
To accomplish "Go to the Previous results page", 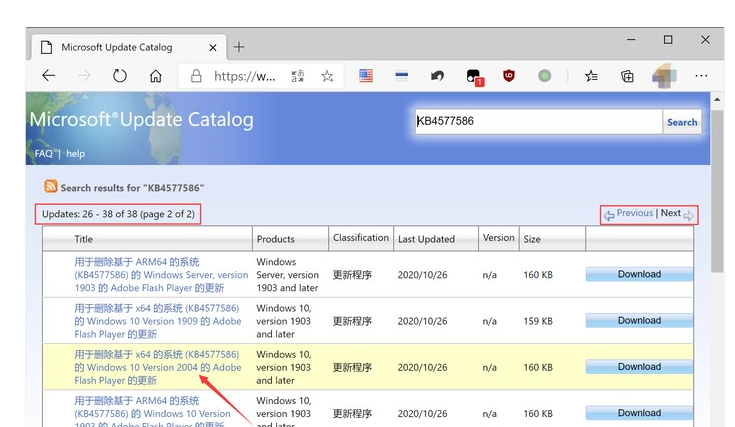I will pyautogui.click(x=635, y=213).
